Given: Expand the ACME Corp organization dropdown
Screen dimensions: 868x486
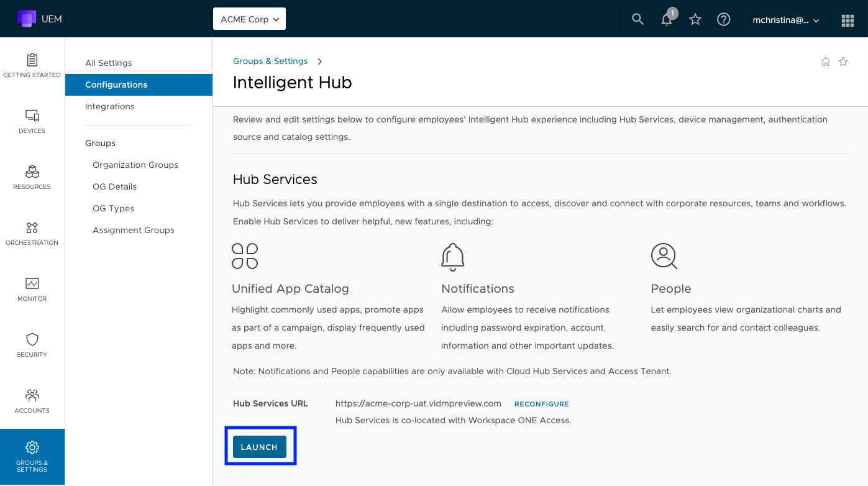Looking at the screenshot, I should click(x=249, y=19).
